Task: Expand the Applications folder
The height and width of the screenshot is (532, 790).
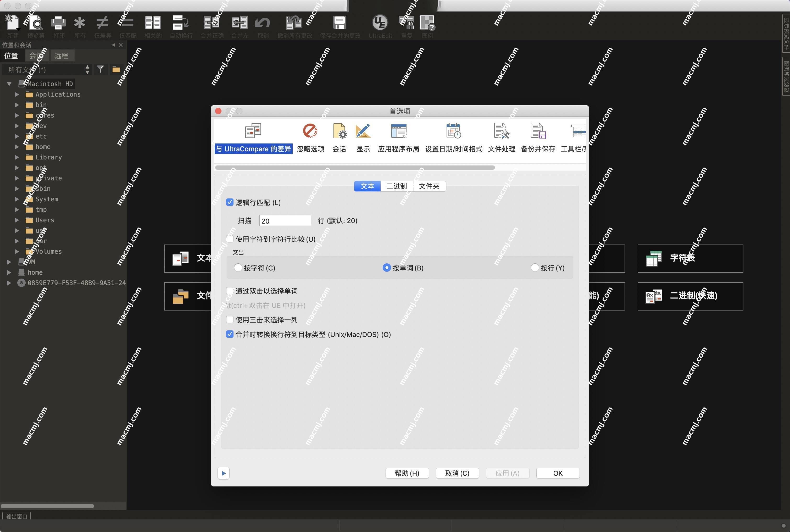Action: coord(17,94)
